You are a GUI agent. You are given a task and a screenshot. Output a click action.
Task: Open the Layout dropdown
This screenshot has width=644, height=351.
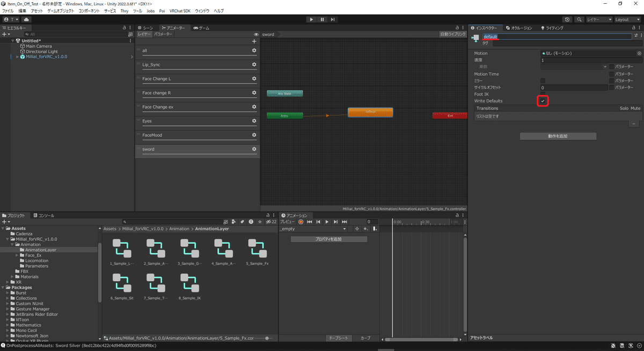point(627,19)
